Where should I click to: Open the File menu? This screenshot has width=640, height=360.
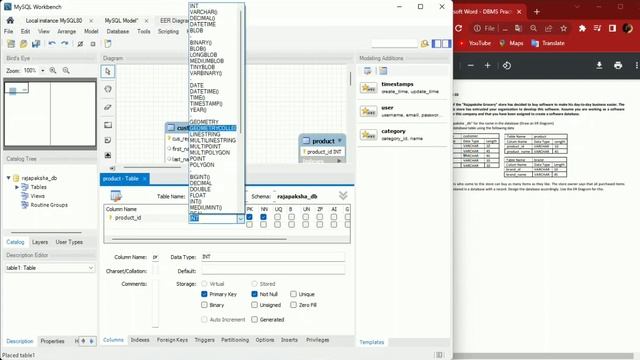[x=9, y=31]
